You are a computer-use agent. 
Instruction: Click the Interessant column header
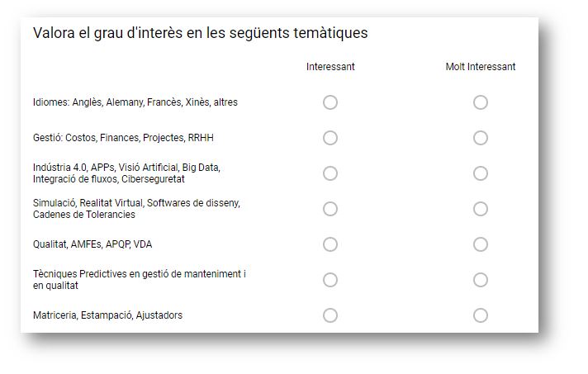330,67
